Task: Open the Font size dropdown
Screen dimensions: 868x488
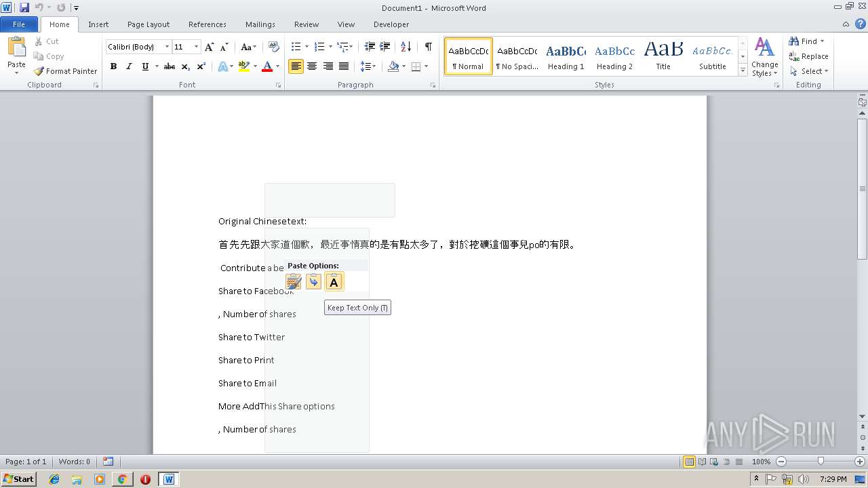Action: click(x=197, y=47)
